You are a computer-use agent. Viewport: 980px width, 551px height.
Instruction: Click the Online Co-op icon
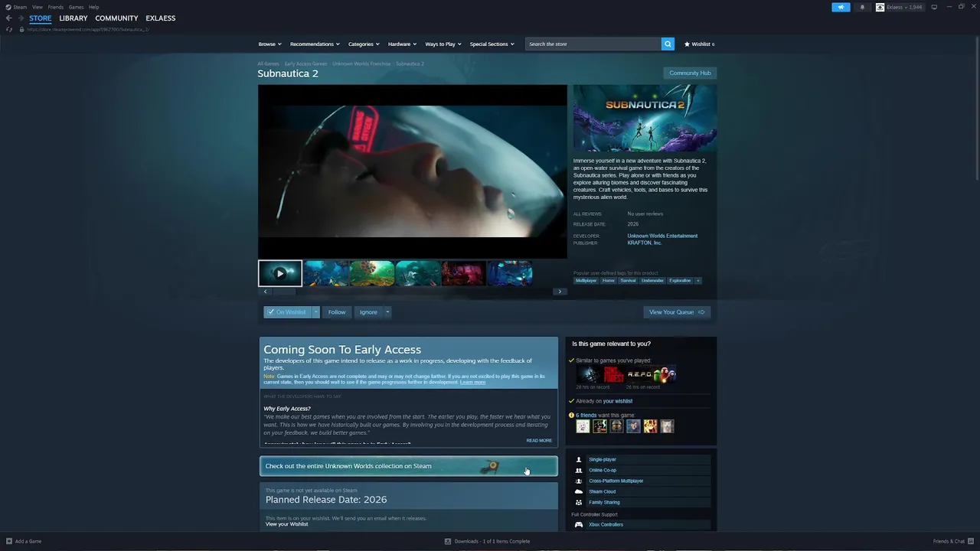click(579, 470)
